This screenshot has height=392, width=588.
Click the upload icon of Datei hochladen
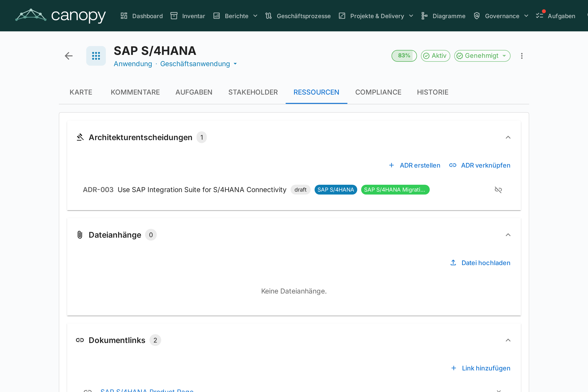tap(453, 263)
